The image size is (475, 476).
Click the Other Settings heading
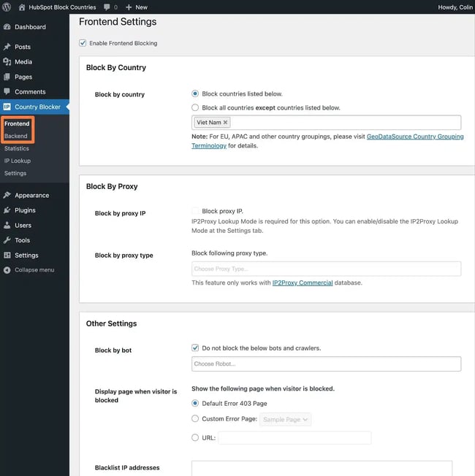pyautogui.click(x=112, y=323)
